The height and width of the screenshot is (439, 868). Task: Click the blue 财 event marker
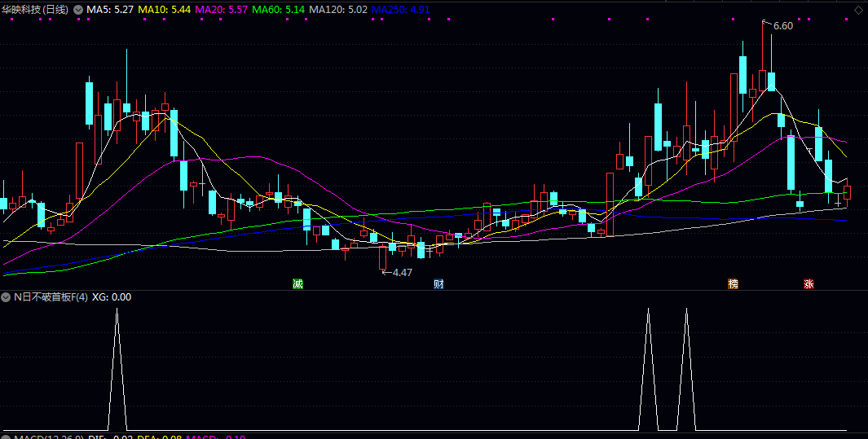(x=438, y=284)
